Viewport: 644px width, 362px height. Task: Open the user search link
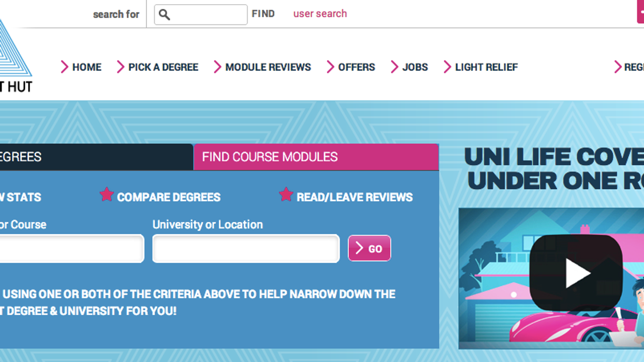coord(320,14)
